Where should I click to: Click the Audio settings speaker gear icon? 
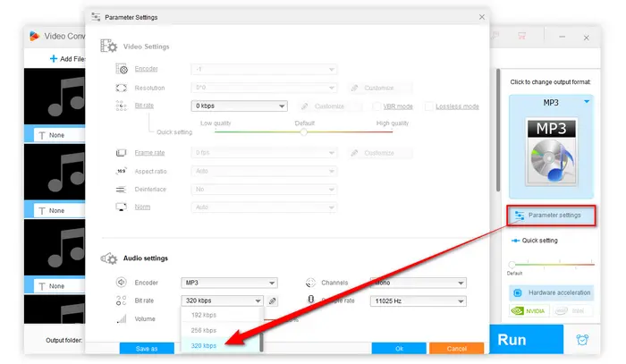[x=108, y=258]
